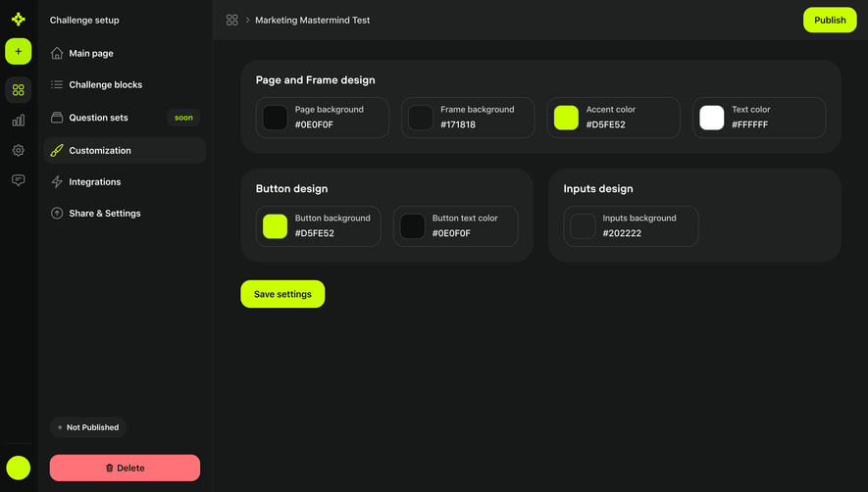Click the app logo icon

(19, 20)
